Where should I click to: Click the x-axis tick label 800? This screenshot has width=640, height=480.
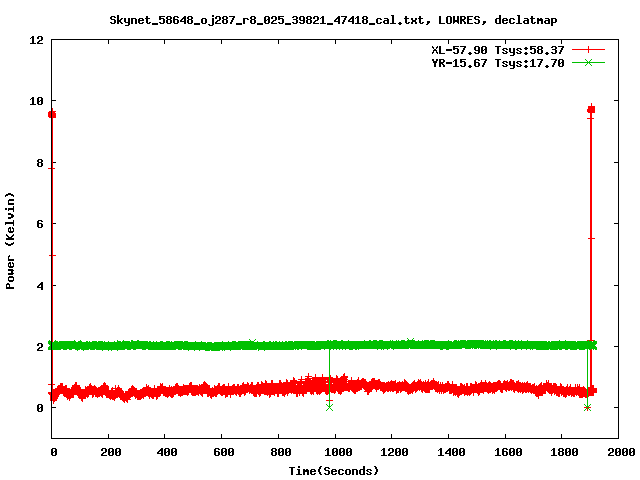point(281,452)
